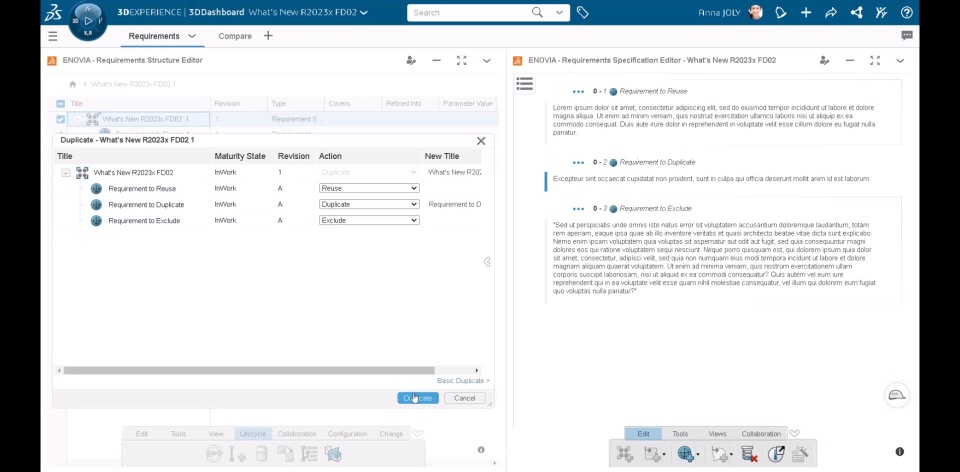Select Tools tab in Specification Editor toolbar

680,433
